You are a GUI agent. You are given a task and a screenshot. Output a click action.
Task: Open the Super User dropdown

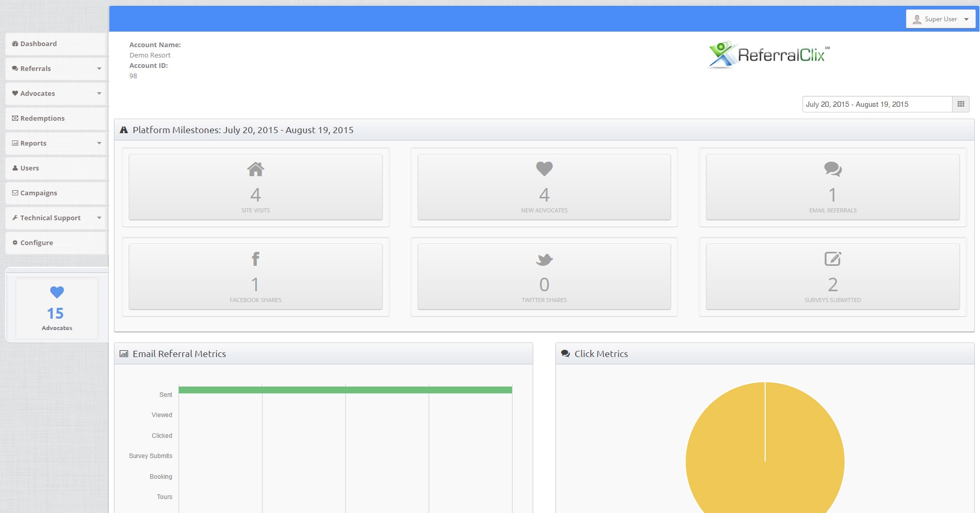[x=940, y=19]
